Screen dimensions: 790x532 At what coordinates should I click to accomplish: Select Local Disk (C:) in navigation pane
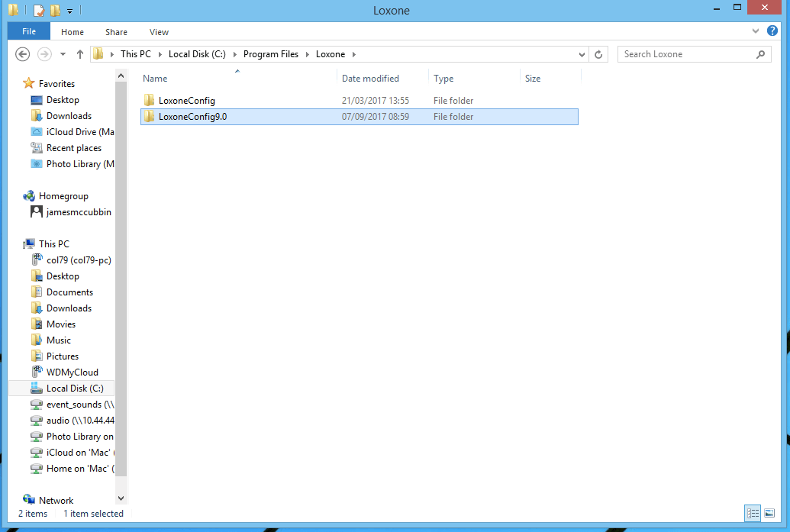75,389
